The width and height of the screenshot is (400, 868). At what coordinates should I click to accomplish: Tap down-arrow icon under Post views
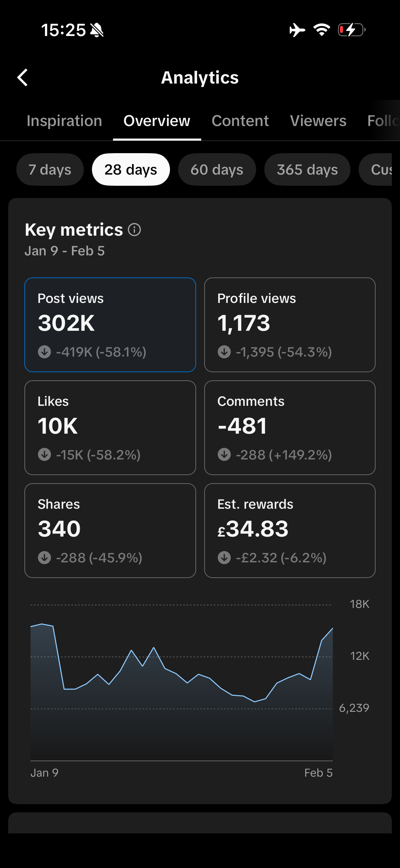point(44,352)
